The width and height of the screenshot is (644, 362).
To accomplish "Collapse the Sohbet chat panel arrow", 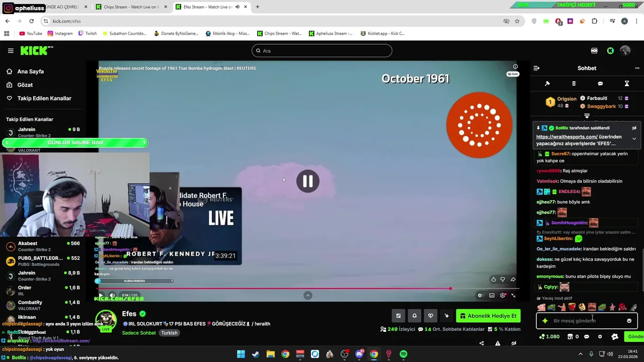I will click(536, 68).
